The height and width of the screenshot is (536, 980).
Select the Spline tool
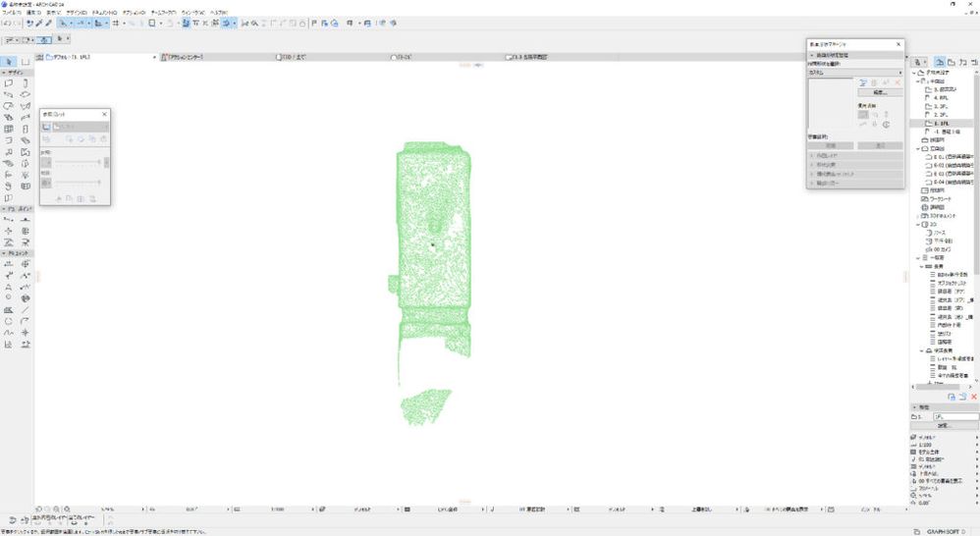click(x=9, y=333)
